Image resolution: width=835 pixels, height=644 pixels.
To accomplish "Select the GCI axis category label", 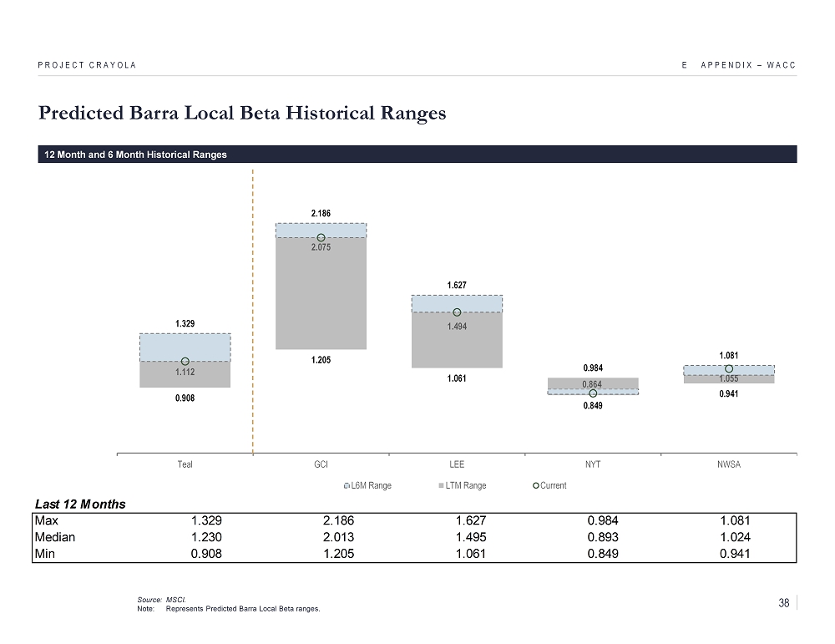I will click(x=321, y=464).
